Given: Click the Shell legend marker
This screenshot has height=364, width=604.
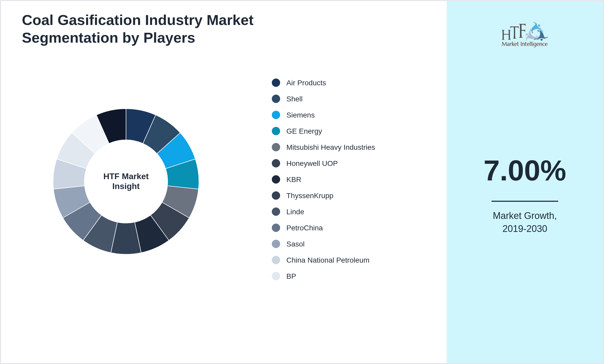Looking at the screenshot, I should coord(276,99).
